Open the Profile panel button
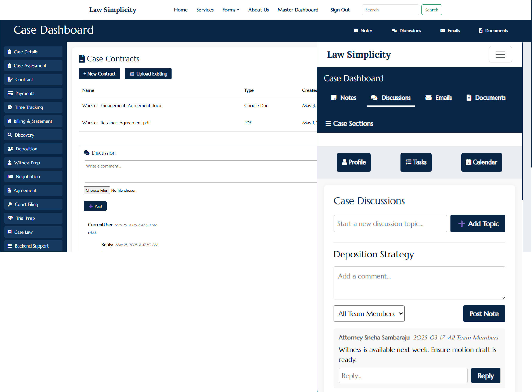This screenshot has height=392, width=532. pyautogui.click(x=353, y=162)
